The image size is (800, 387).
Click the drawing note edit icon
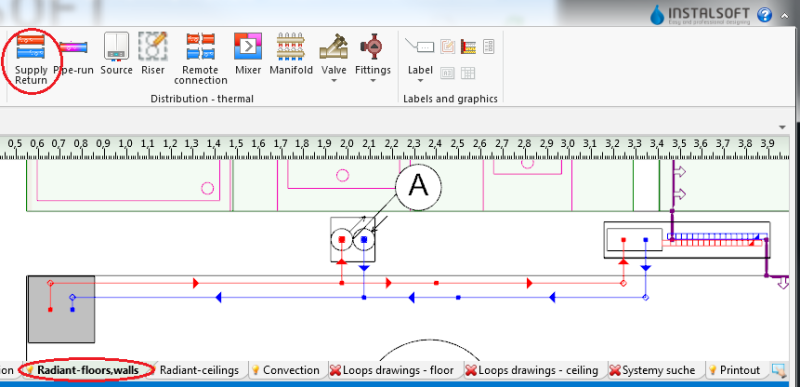point(447,46)
